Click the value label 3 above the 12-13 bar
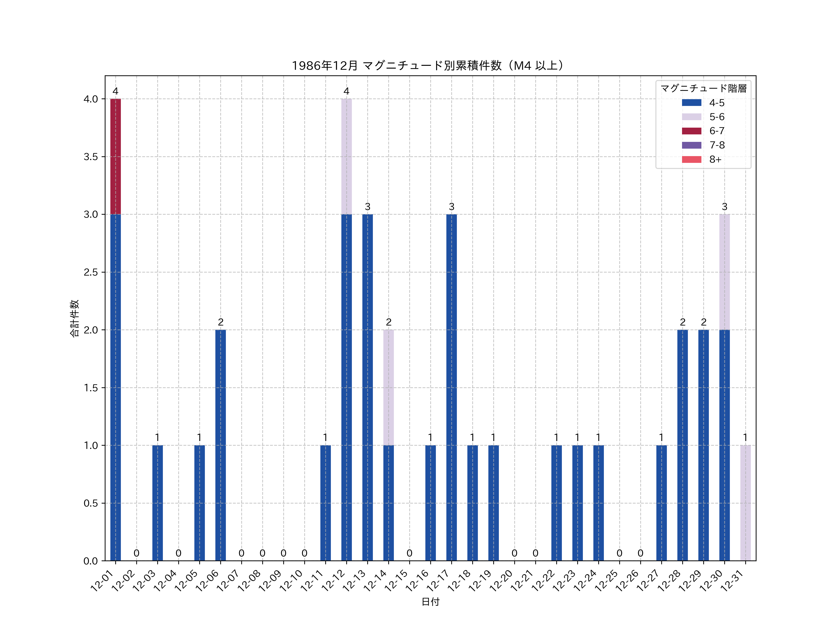 coord(367,206)
